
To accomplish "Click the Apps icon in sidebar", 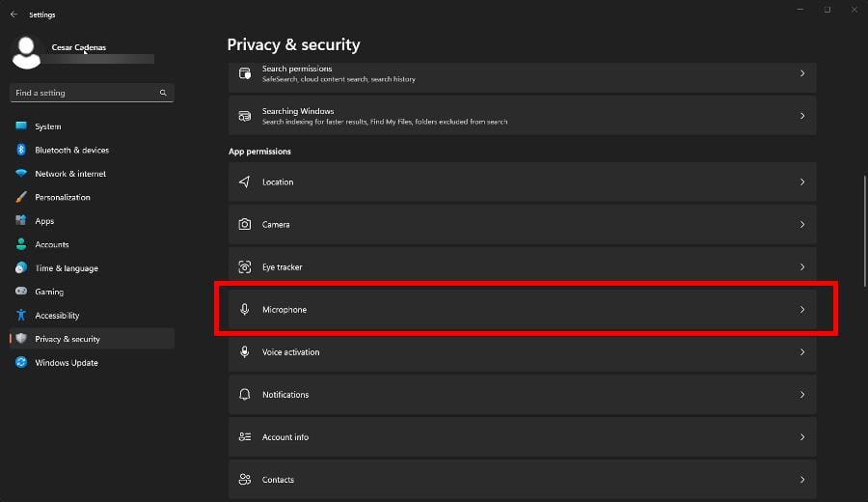I will [21, 220].
